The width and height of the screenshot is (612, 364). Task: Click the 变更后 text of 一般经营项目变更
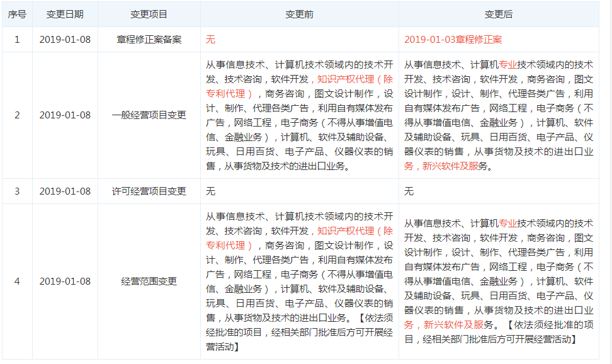pyautogui.click(x=498, y=115)
